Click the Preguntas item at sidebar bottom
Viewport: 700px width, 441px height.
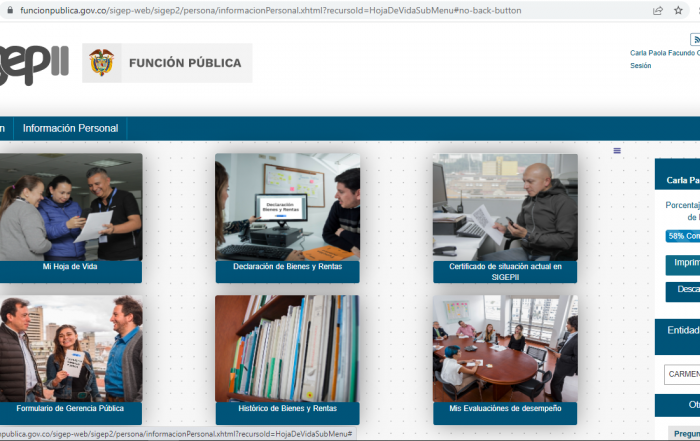click(684, 433)
